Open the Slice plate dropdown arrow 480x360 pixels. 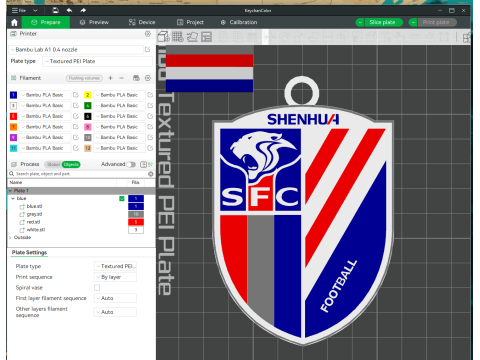click(360, 22)
